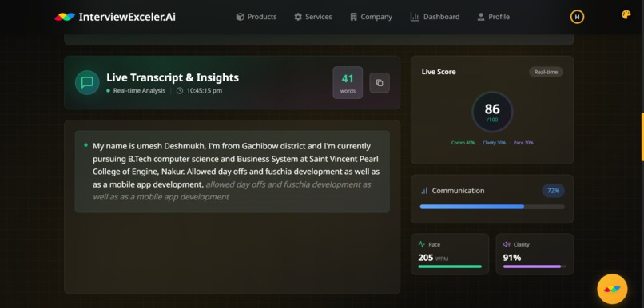Go to the Dashboard menu item
644x308 pixels.
point(435,17)
